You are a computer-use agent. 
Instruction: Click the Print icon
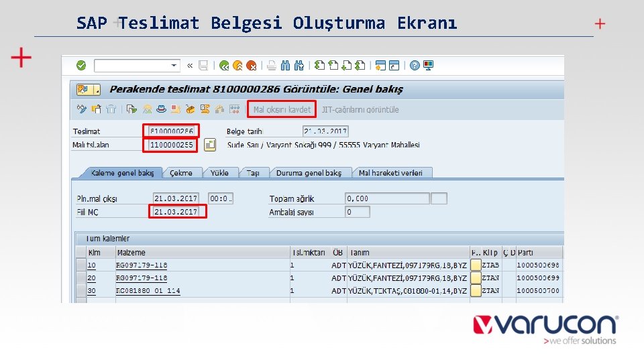pos(272,65)
